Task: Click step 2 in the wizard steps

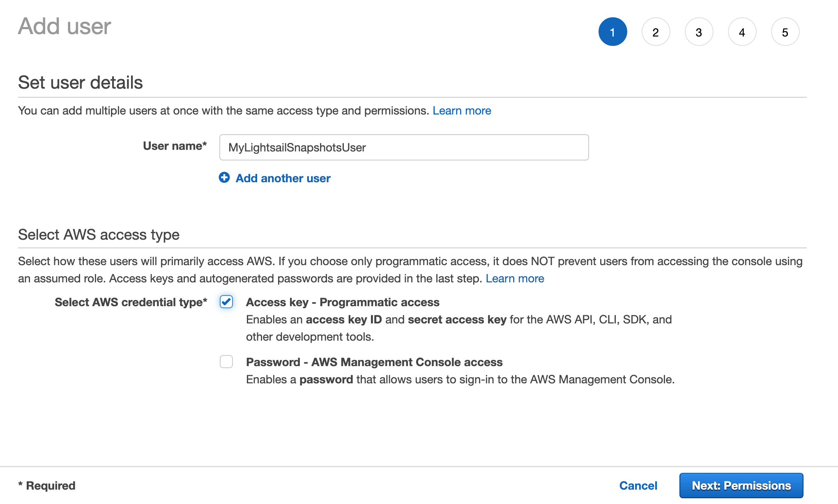Action: point(656,32)
